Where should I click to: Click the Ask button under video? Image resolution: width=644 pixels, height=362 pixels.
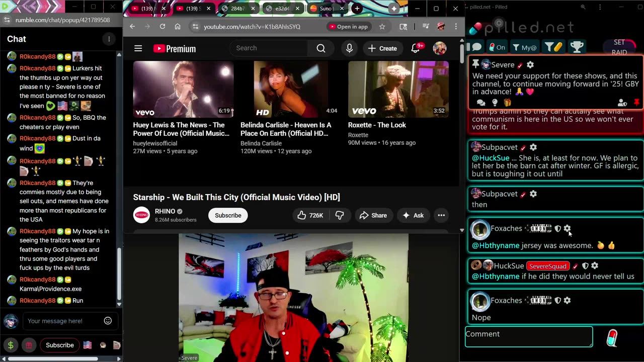(x=413, y=215)
